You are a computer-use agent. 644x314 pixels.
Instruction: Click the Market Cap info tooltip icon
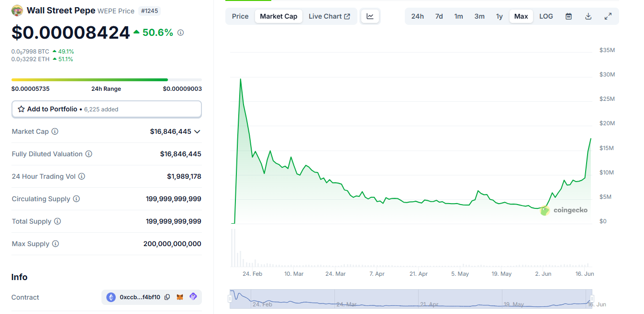coord(55,131)
